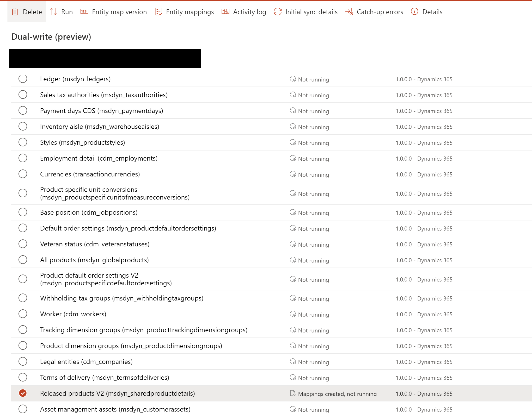Click the Details info icon
Screen dimensions: 532x419
[414, 12]
